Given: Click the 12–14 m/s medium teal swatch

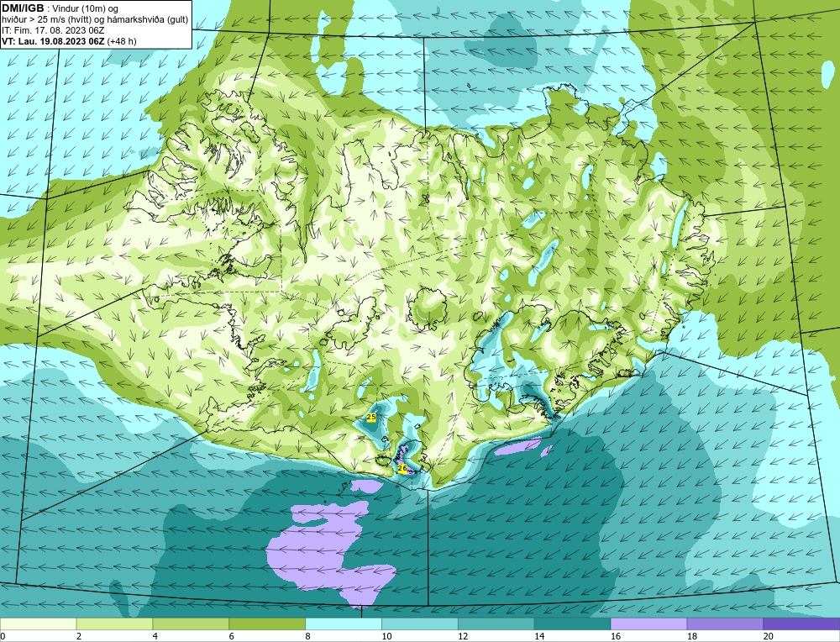Looking at the screenshot, I should tap(496, 624).
